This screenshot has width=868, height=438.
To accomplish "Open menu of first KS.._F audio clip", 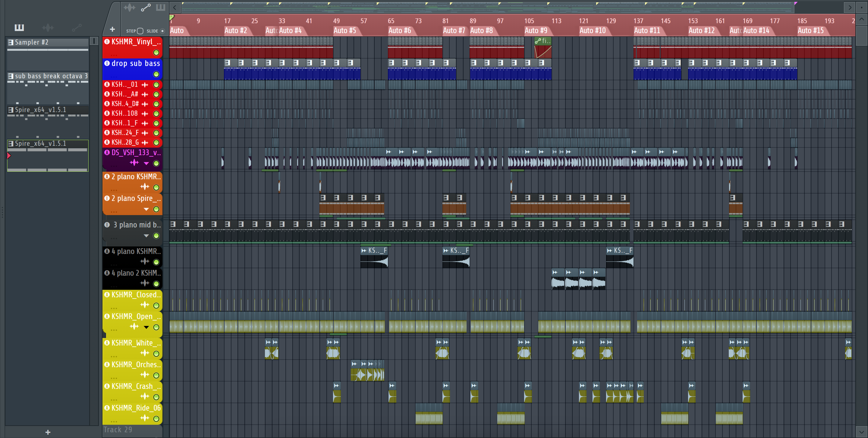I will click(364, 250).
